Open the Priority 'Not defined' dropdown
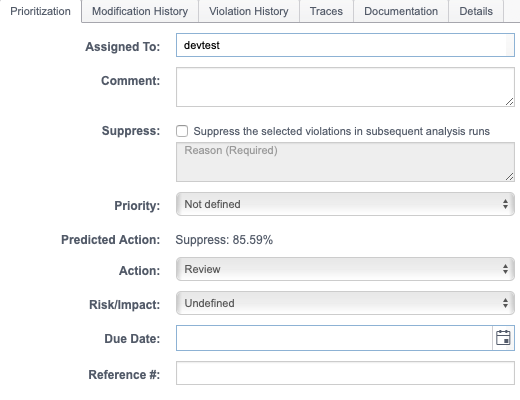This screenshot has height=400, width=520. pos(345,204)
